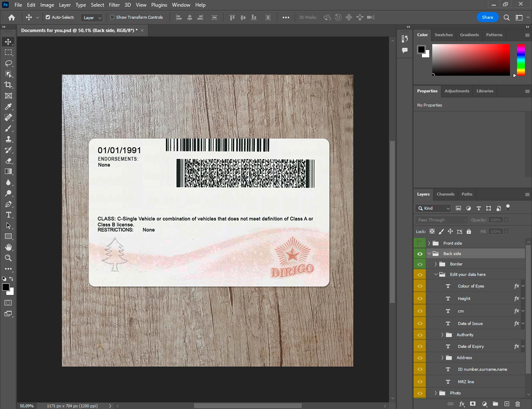Screen dimensions: 532x409
Task: Expand the Address folder in layers
Action: (442, 358)
